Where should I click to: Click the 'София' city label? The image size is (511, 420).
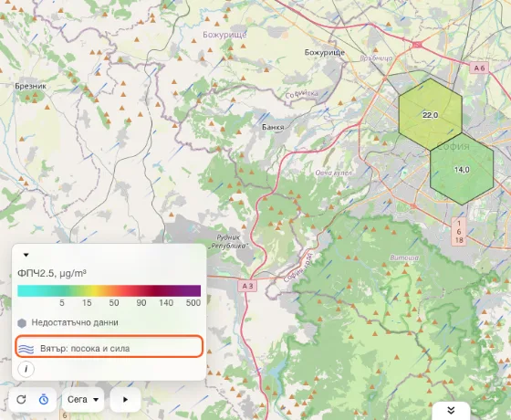coord(453,146)
